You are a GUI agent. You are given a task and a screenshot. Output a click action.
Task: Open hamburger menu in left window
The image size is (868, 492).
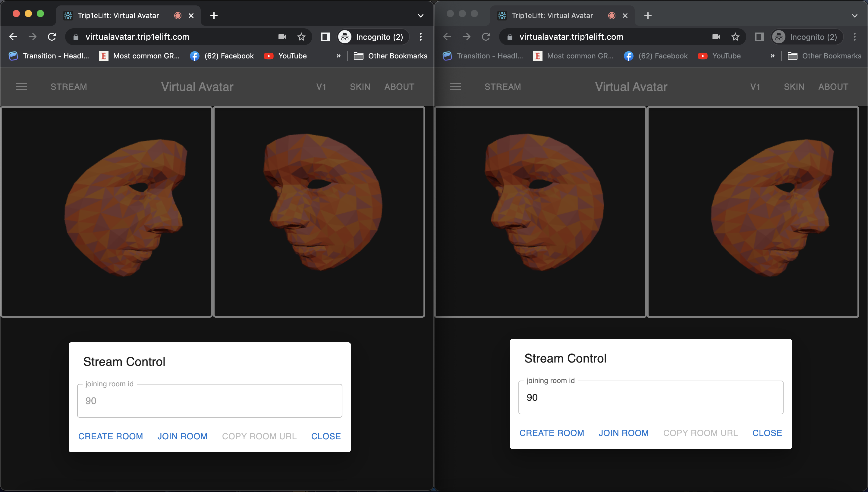pos(22,87)
